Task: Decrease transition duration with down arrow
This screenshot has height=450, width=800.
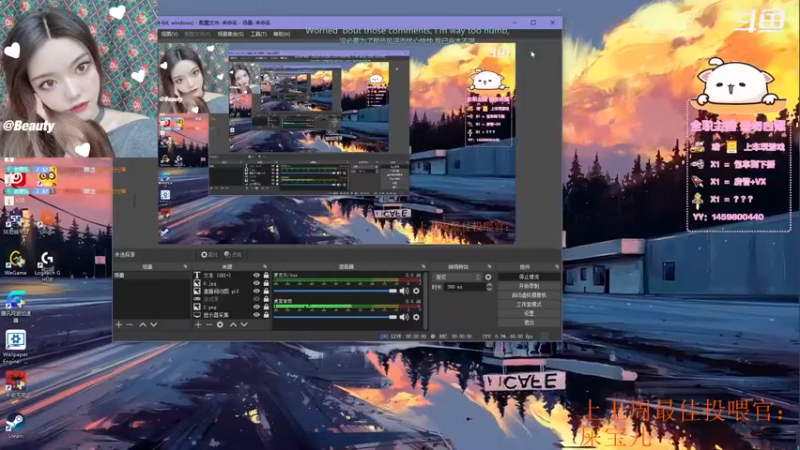Action: [489, 290]
